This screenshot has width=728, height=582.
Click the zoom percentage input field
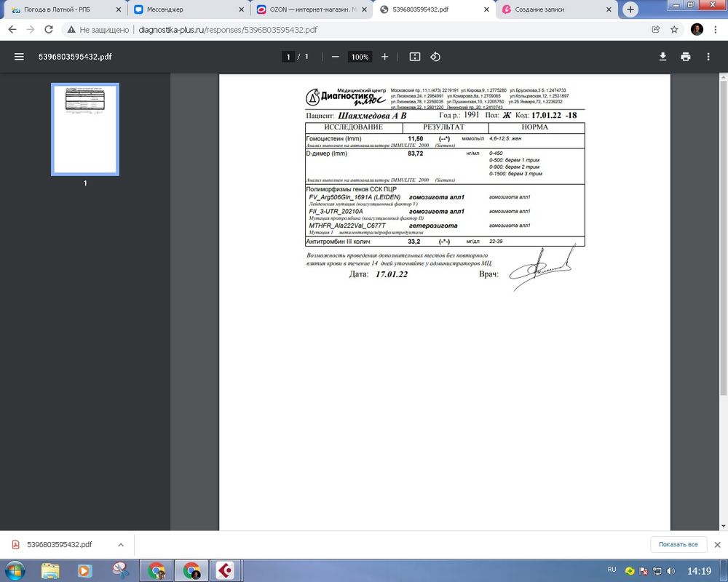360,57
